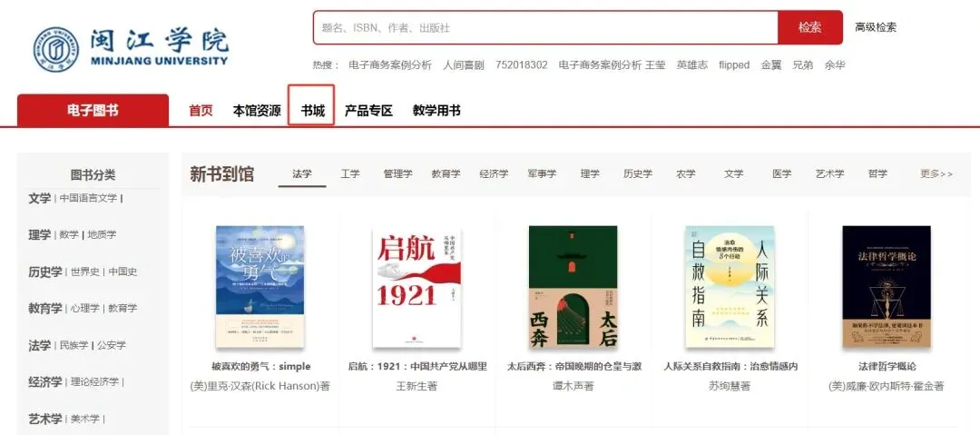980x435 pixels.
Task: Click hot search term 余华
Action: pyautogui.click(x=835, y=65)
